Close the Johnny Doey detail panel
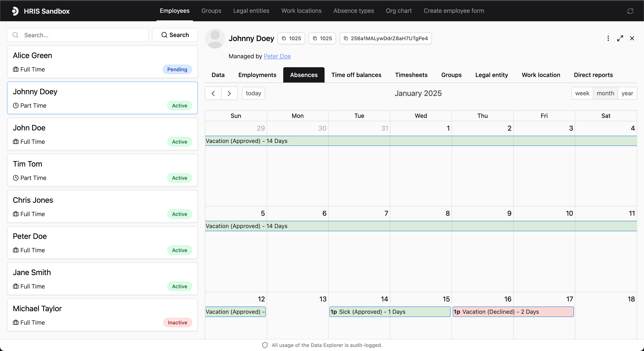This screenshot has width=644, height=351. (632, 38)
